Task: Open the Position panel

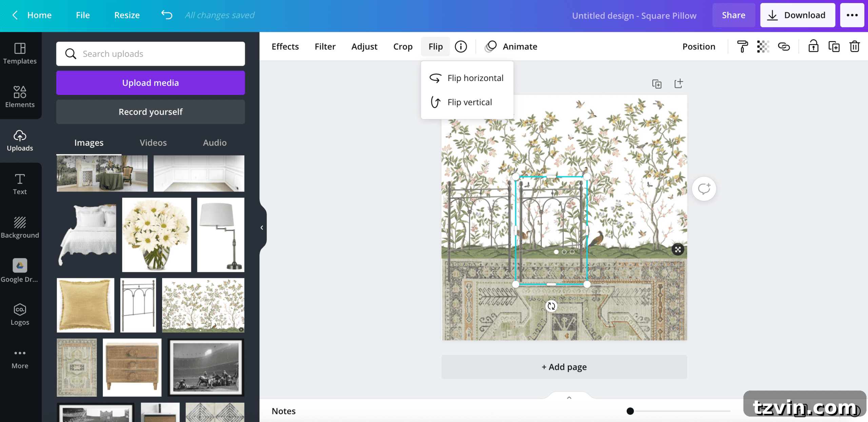Action: [699, 46]
